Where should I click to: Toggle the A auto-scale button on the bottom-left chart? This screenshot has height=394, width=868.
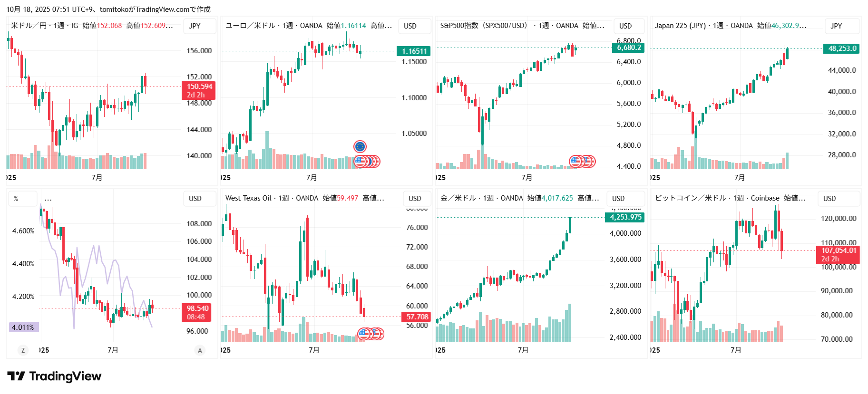[200, 350]
